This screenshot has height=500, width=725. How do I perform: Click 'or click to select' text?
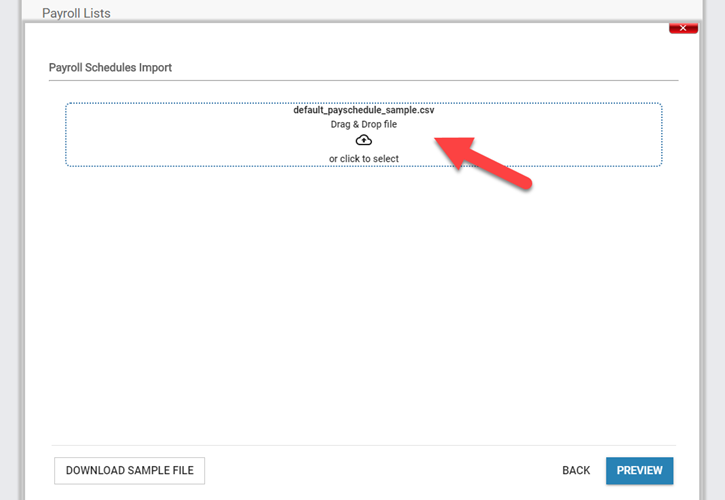pyautogui.click(x=363, y=159)
